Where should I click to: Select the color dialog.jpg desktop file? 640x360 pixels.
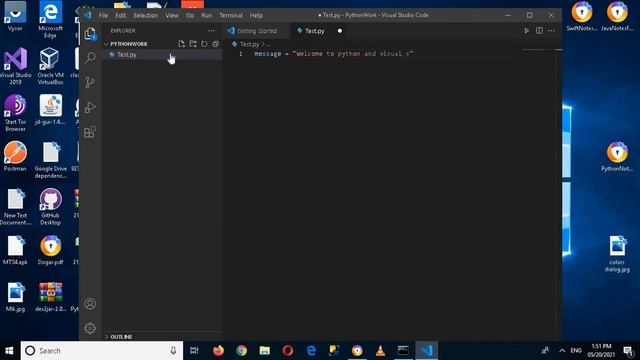pyautogui.click(x=617, y=254)
